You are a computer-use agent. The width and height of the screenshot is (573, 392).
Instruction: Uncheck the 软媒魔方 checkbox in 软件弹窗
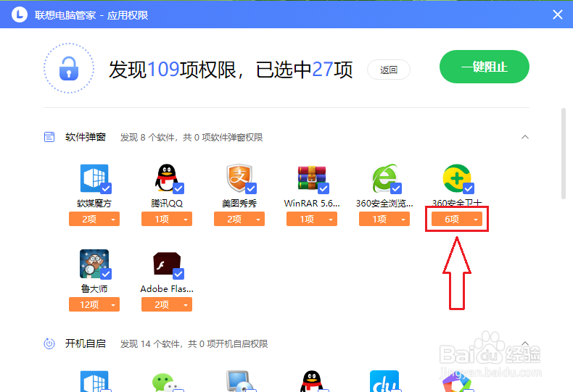click(106, 188)
